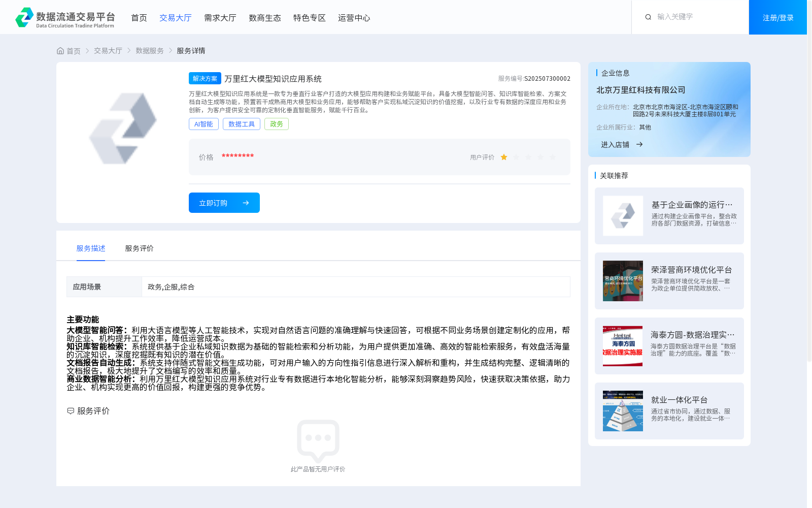The image size is (812, 508).
Task: Click the service number S202507300002
Action: tap(547, 79)
